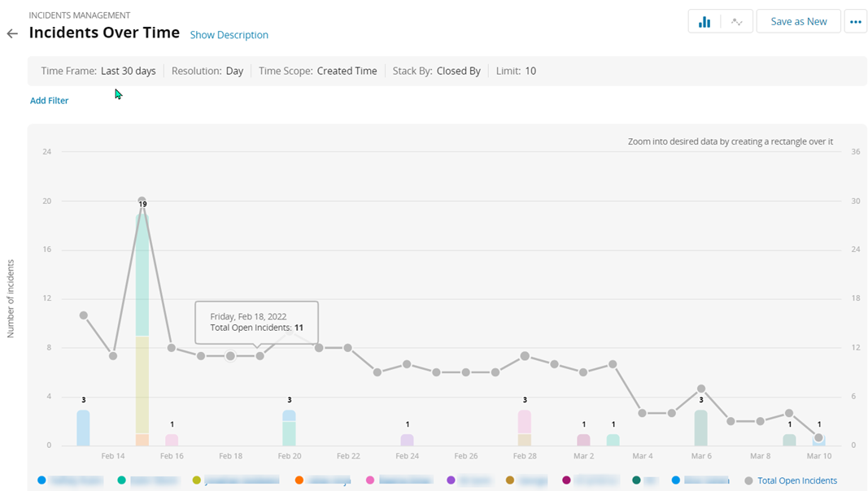
Task: Open the Time Scope Created Time option
Action: 347,71
